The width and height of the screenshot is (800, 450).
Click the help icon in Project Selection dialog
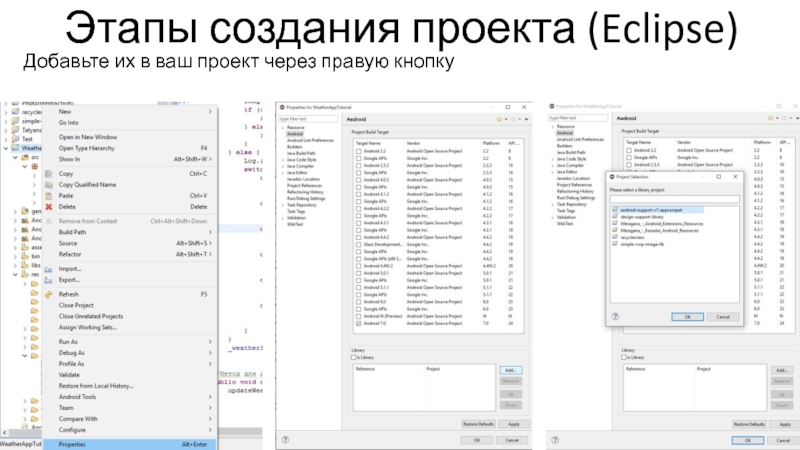[x=615, y=316]
